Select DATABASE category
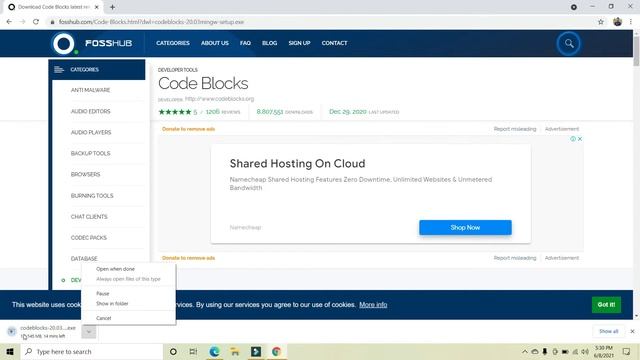This screenshot has height=360, width=640. [x=84, y=259]
